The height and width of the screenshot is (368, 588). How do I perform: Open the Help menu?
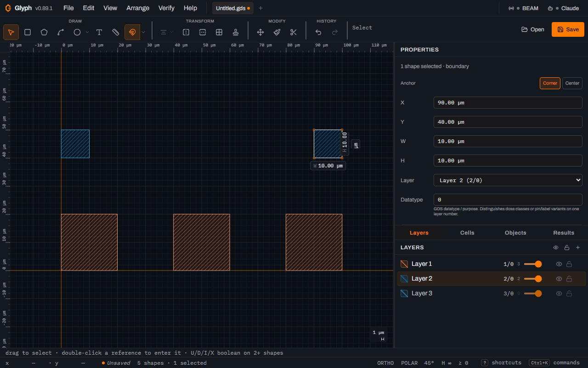[x=190, y=8]
